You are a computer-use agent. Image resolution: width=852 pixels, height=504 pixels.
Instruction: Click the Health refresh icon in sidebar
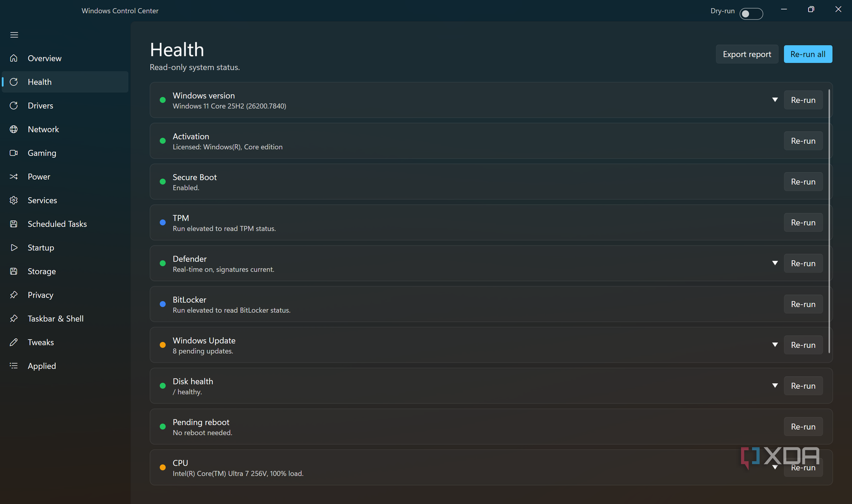[14, 82]
